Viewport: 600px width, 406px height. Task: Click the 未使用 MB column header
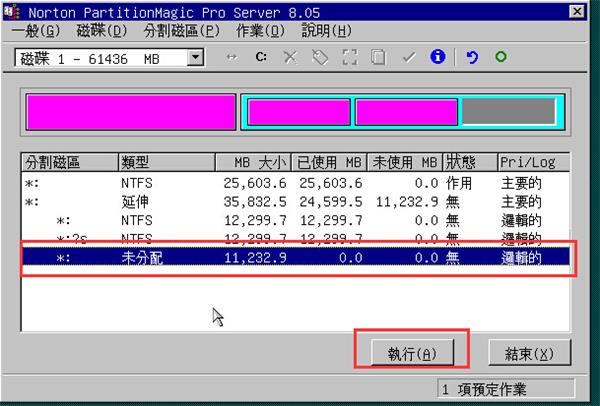tap(405, 163)
